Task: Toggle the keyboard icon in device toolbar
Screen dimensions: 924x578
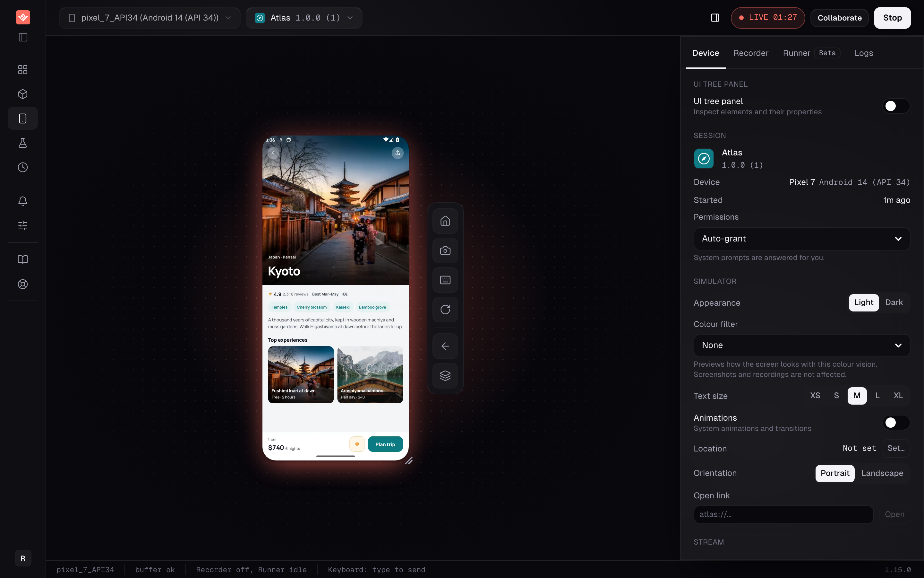Action: (x=445, y=280)
